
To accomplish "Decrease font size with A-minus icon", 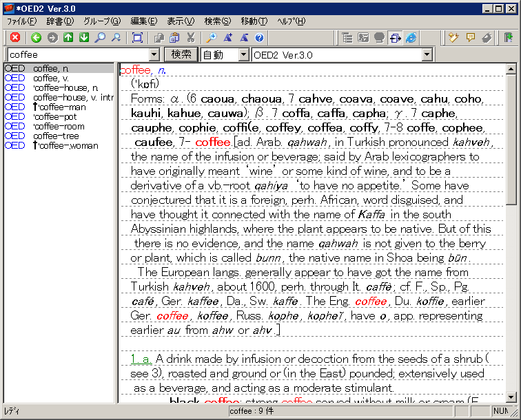I will click(244, 37).
